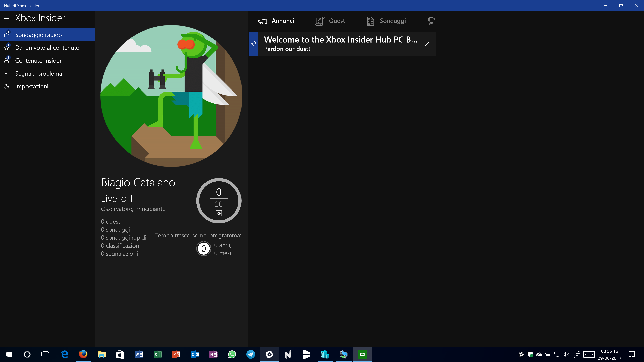Image resolution: width=644 pixels, height=362 pixels.
Task: Launch Microsoft Edge from taskbar
Action: point(65,354)
